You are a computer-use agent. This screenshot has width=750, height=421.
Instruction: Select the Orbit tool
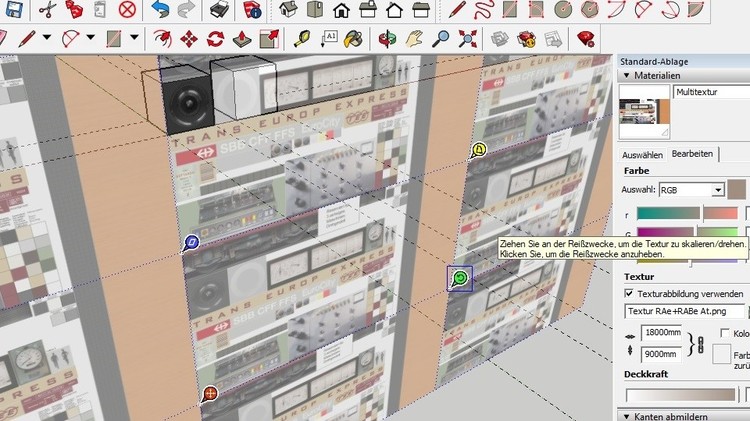click(x=387, y=39)
